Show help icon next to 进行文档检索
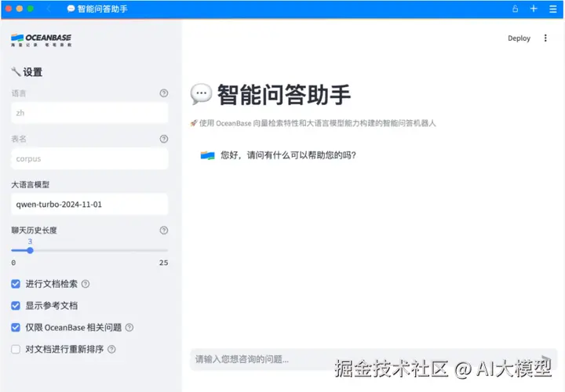 (86, 284)
